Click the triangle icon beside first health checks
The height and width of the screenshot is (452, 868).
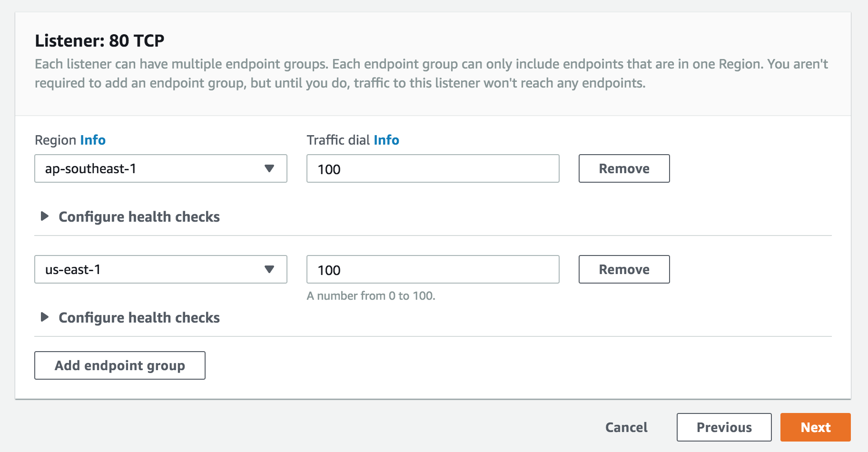point(45,216)
